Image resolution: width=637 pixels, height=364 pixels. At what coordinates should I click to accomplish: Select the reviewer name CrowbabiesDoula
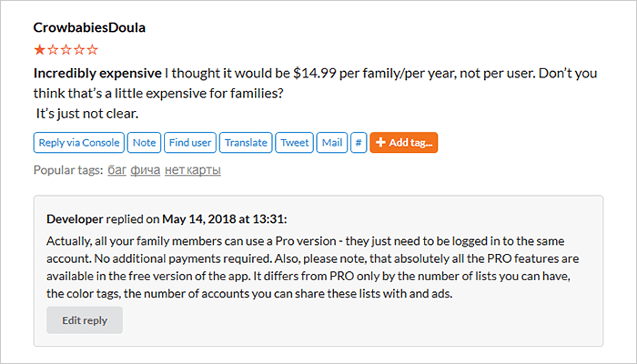coord(89,28)
